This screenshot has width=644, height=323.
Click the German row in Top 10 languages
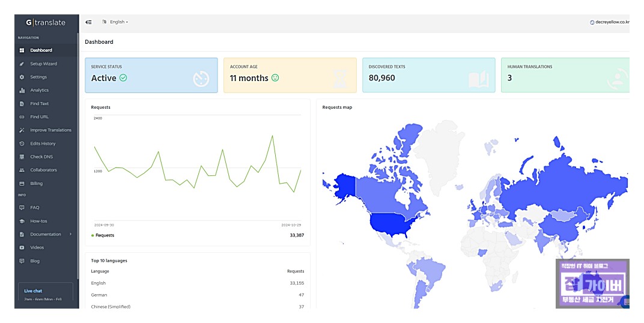[198, 295]
